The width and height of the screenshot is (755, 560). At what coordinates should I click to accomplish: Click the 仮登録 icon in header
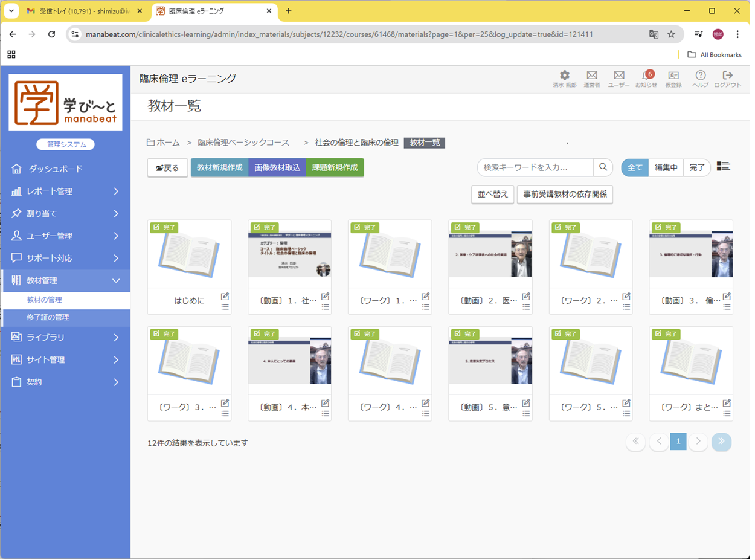(x=673, y=76)
